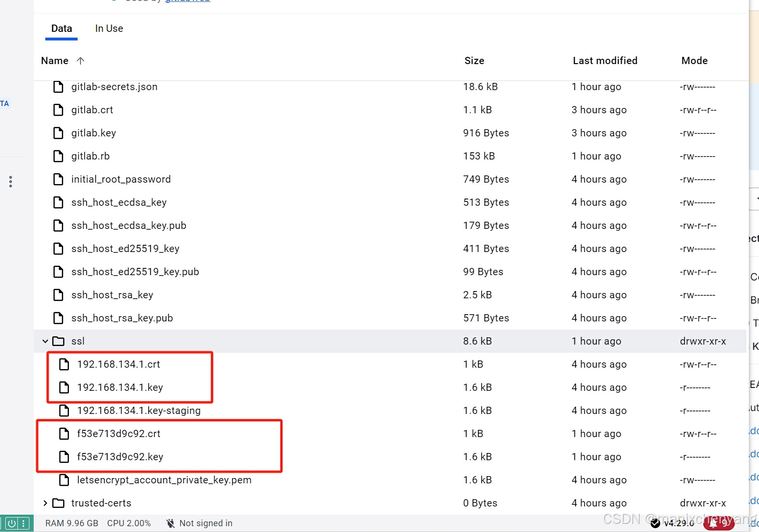Click the trusted-certs folder icon

pyautogui.click(x=58, y=503)
